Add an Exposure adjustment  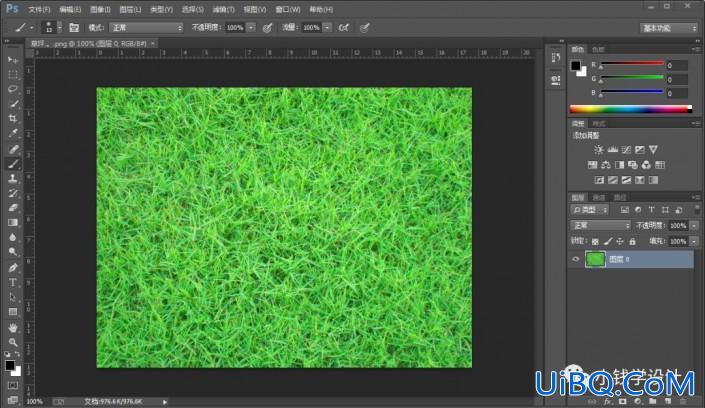coord(639,150)
